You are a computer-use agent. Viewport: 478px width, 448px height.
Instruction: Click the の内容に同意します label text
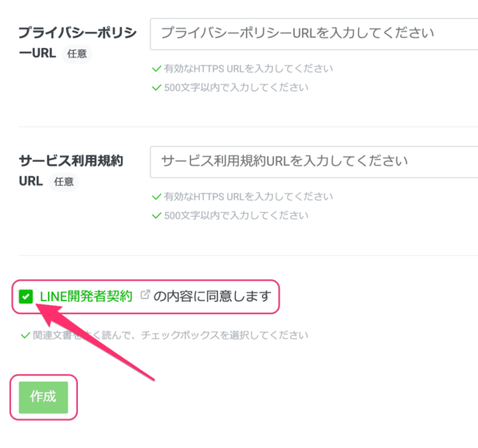(x=213, y=296)
